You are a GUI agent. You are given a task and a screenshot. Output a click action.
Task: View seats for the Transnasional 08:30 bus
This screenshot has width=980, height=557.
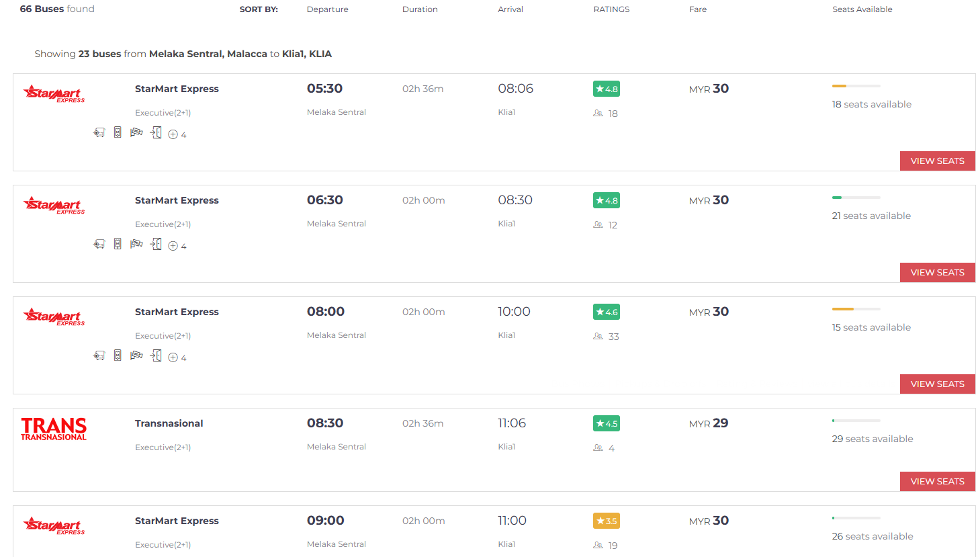click(x=937, y=482)
